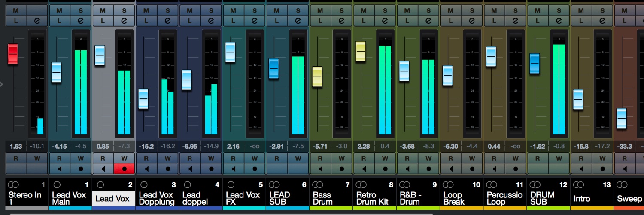Record-enable the Lead doppel channel
Screen dimensions: 644x215
pyautogui.click(x=211, y=169)
